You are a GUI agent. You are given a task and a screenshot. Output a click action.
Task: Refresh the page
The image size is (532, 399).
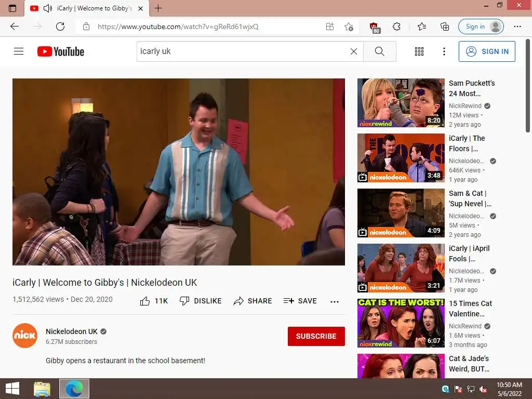coord(60,26)
